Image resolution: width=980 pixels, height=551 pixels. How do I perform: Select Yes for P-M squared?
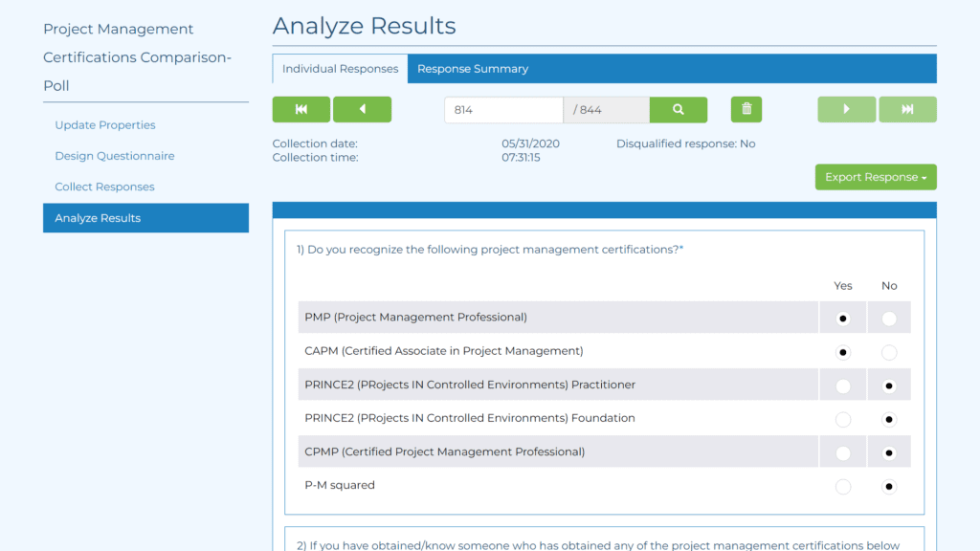click(x=843, y=487)
